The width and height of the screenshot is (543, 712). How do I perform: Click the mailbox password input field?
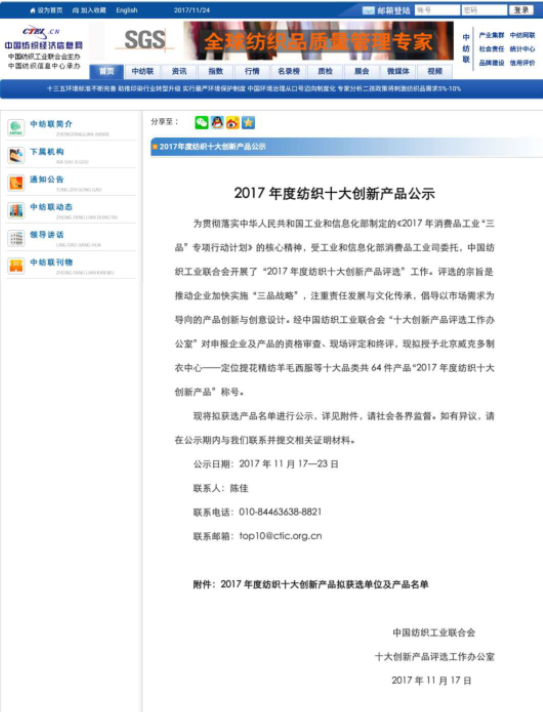coord(484,10)
